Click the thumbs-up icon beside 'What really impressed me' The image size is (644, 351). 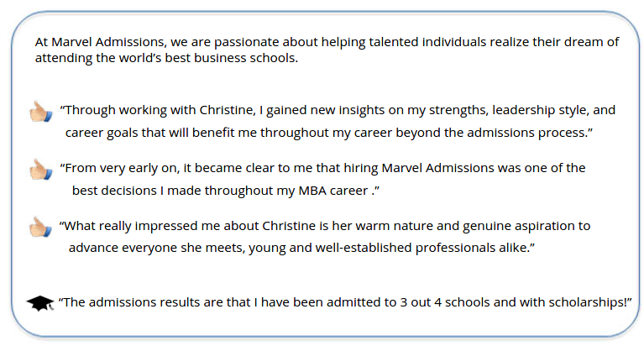(41, 227)
